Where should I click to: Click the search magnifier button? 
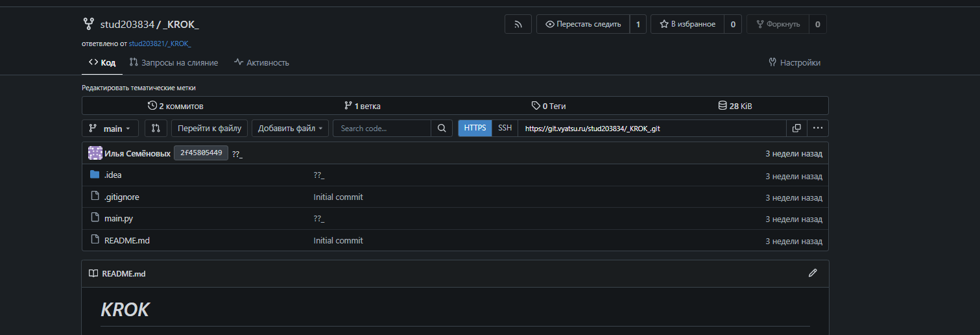pos(442,129)
